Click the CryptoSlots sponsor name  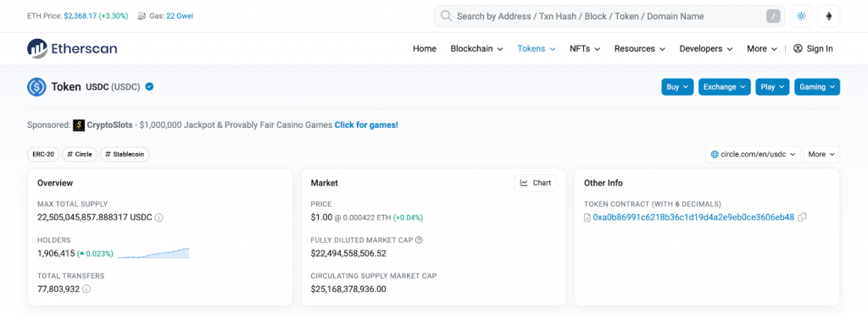tap(110, 125)
